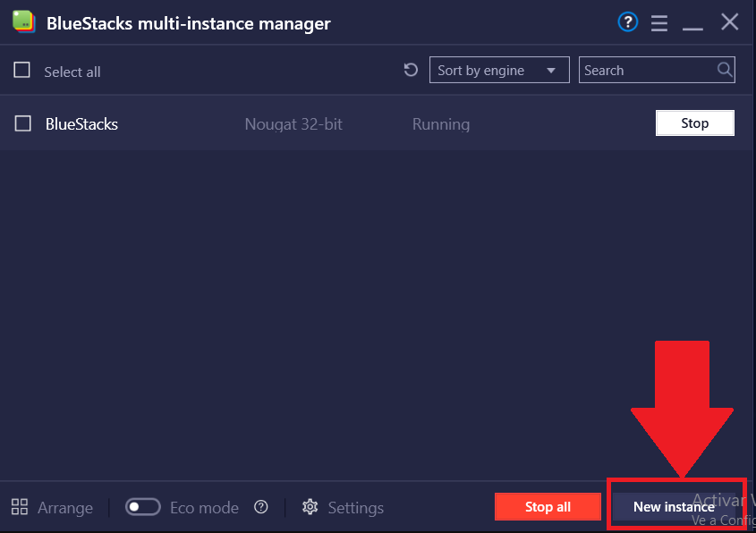Open Eco mode help question mark icon

click(261, 507)
